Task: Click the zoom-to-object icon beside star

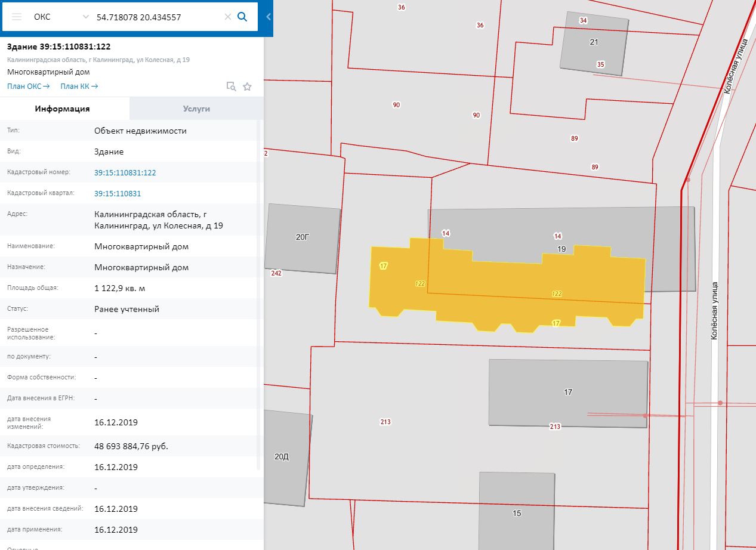Action: click(231, 86)
